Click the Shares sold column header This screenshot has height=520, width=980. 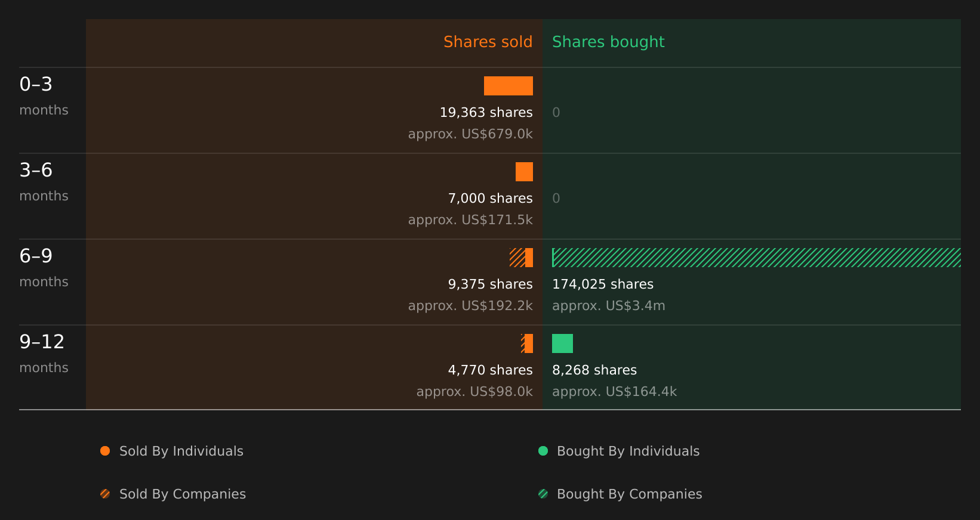pos(488,42)
